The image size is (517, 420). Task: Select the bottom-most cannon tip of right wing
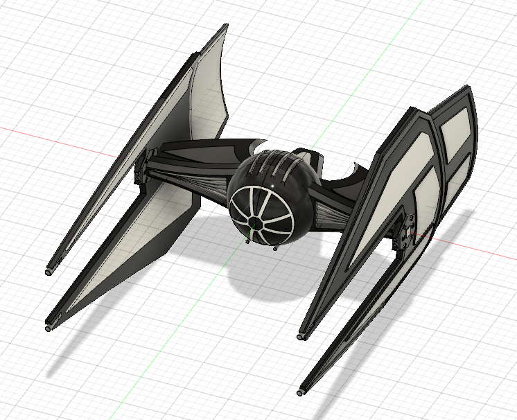coord(301,393)
